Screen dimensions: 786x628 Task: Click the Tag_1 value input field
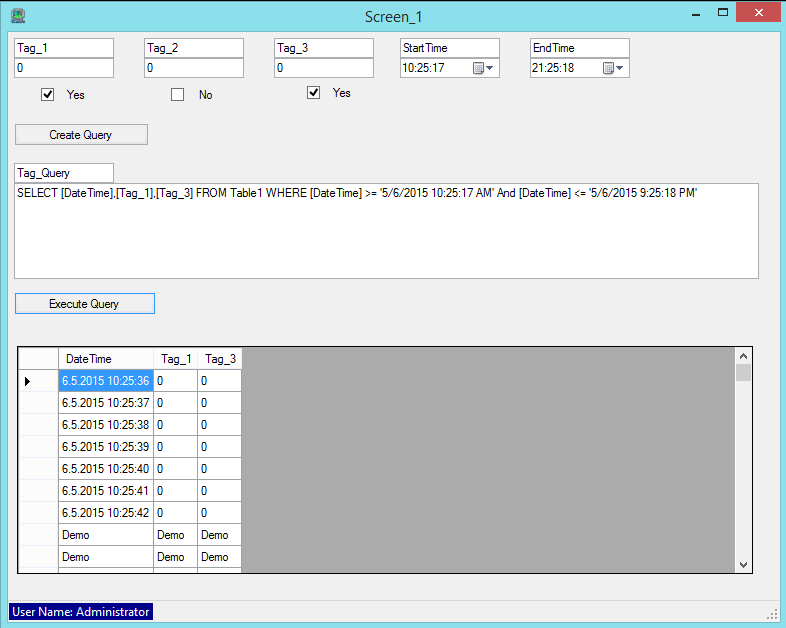[64, 68]
